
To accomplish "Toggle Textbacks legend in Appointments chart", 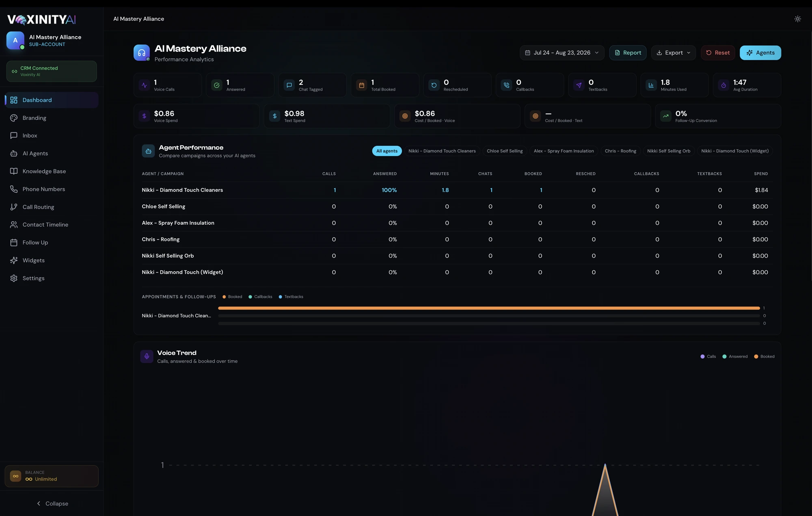I will point(291,297).
